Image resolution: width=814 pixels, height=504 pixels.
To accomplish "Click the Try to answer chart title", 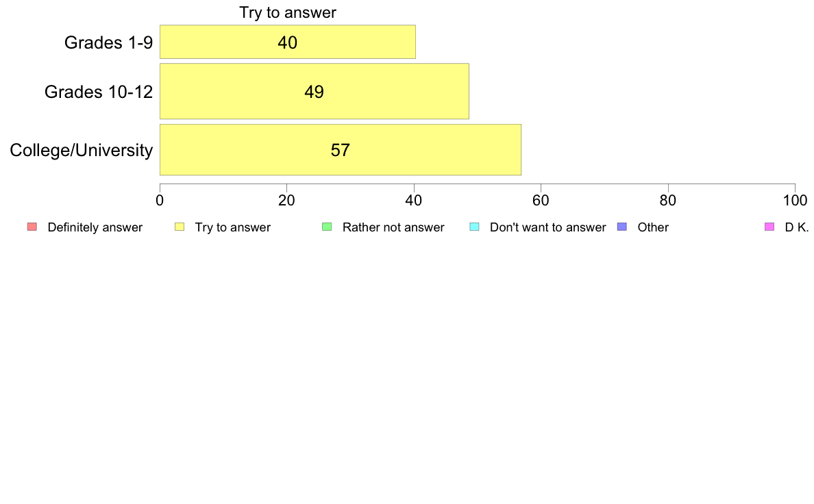I will coord(288,12).
